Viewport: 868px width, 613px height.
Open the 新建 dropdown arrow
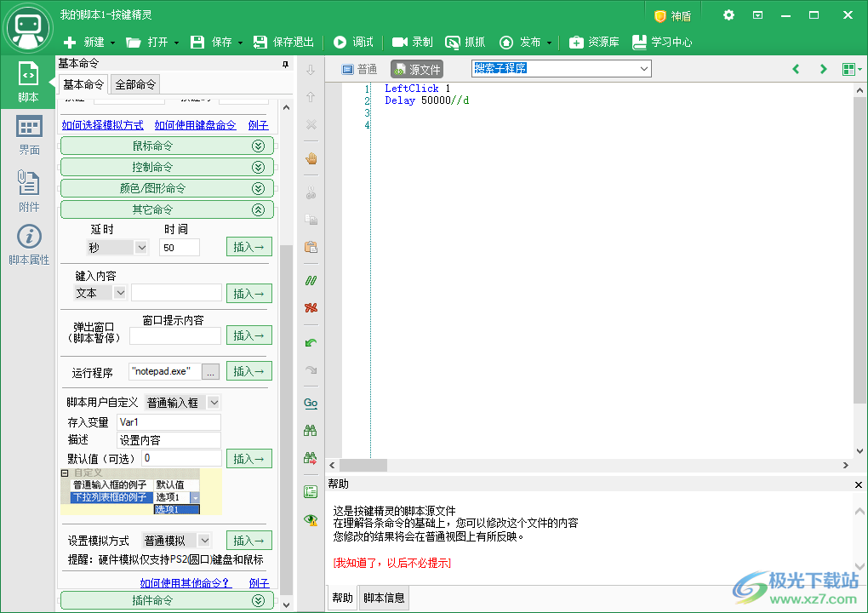point(112,43)
